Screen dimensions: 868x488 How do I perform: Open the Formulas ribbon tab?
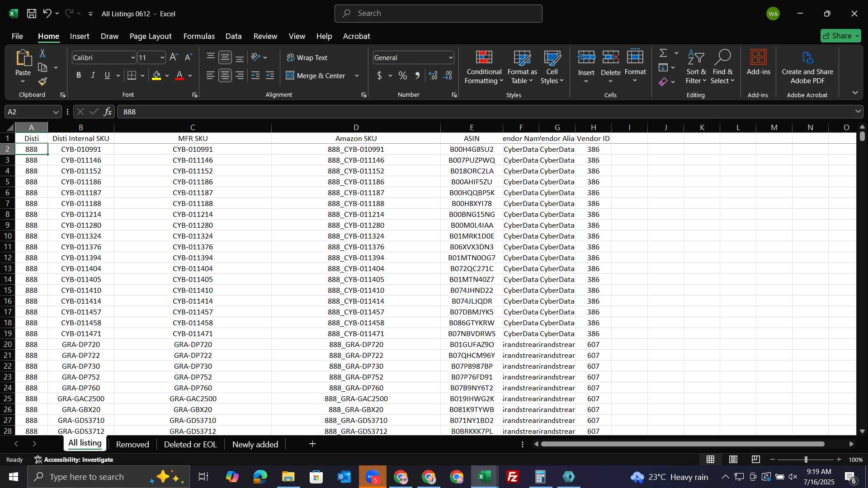pos(199,36)
